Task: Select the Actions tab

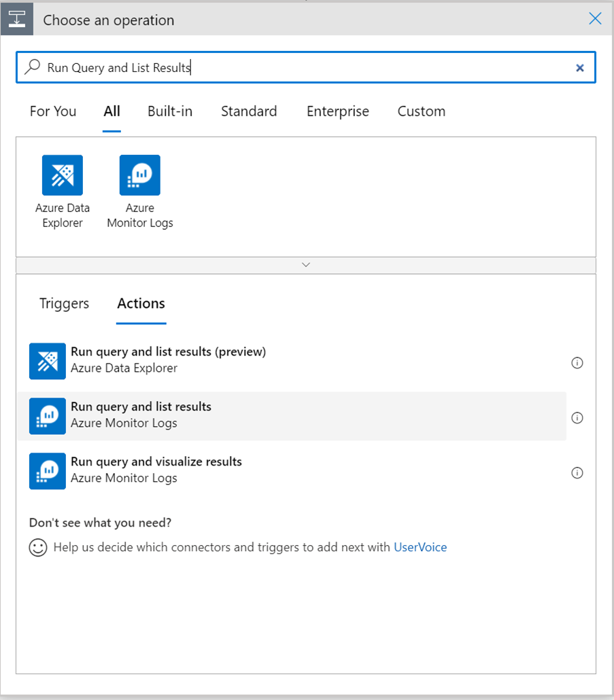Action: (141, 304)
